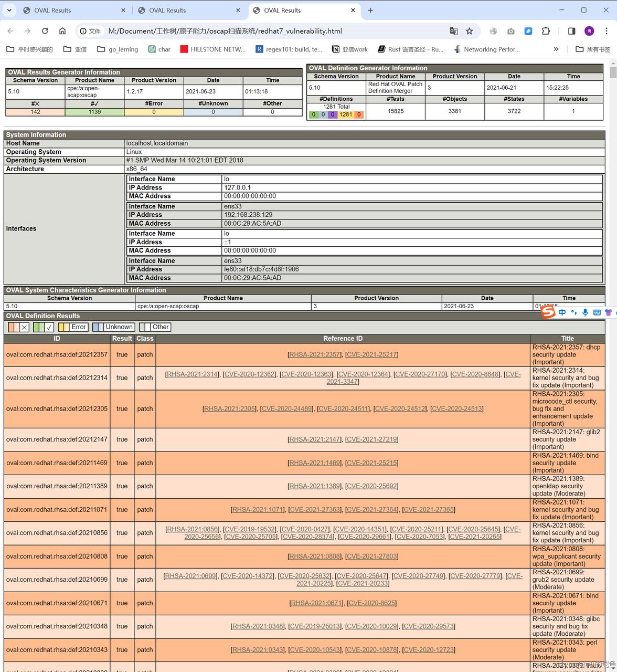Open the CVE-2021-25217 link

coord(372,354)
